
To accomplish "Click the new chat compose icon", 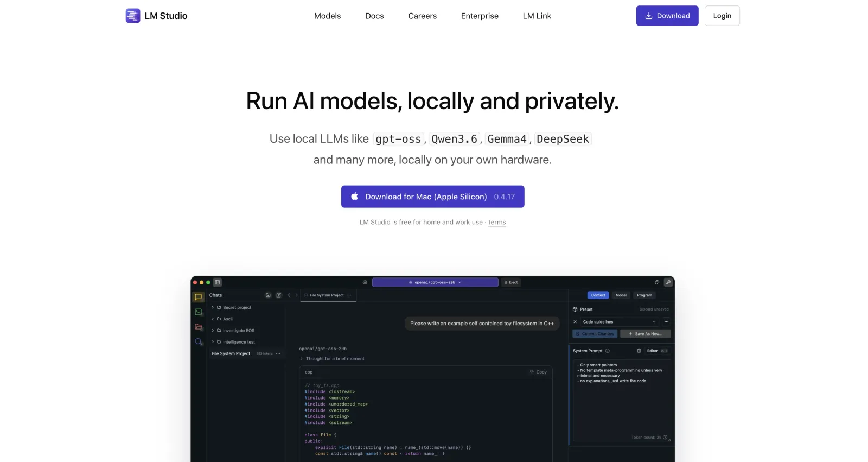I will [279, 295].
